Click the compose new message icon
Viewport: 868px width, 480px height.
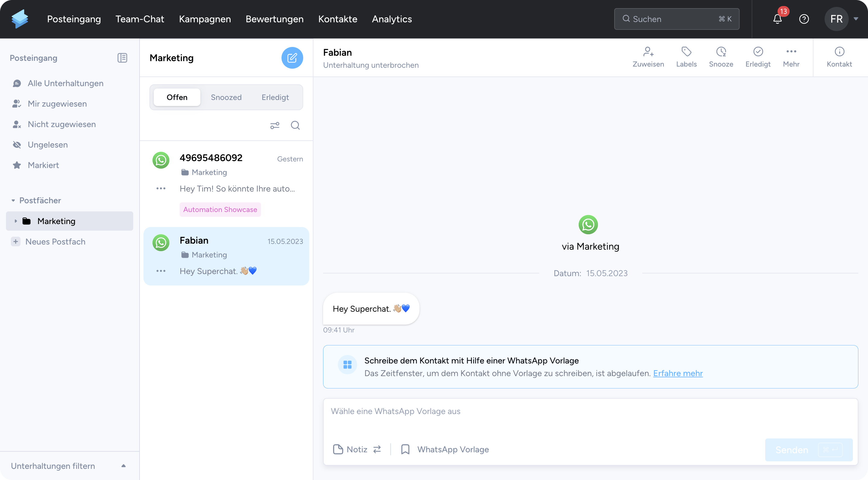tap(292, 58)
